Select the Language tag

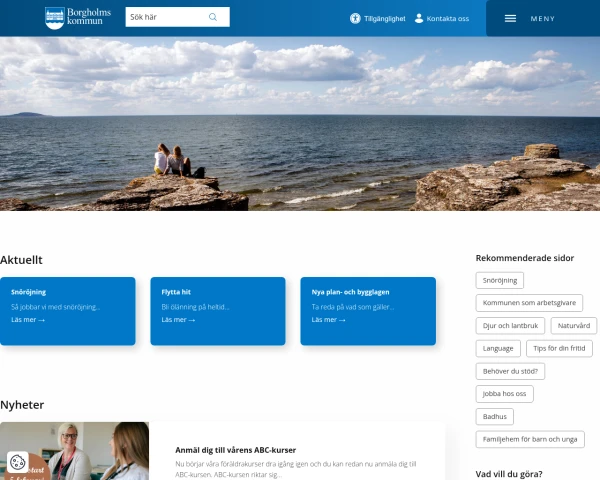coord(498,348)
